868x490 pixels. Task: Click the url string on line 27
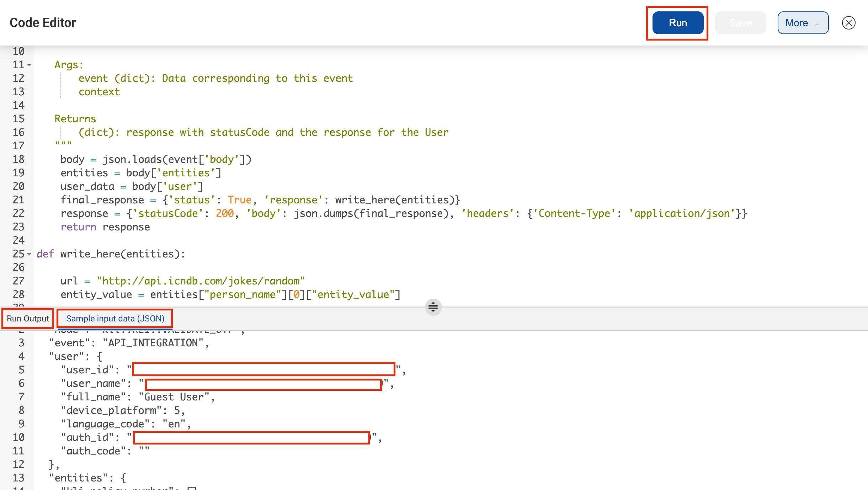[201, 281]
